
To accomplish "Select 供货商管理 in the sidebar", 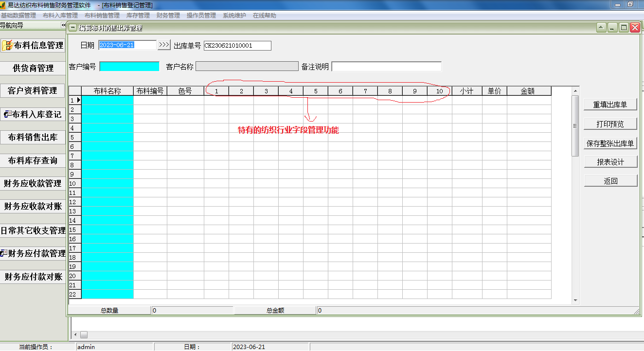I will [33, 68].
